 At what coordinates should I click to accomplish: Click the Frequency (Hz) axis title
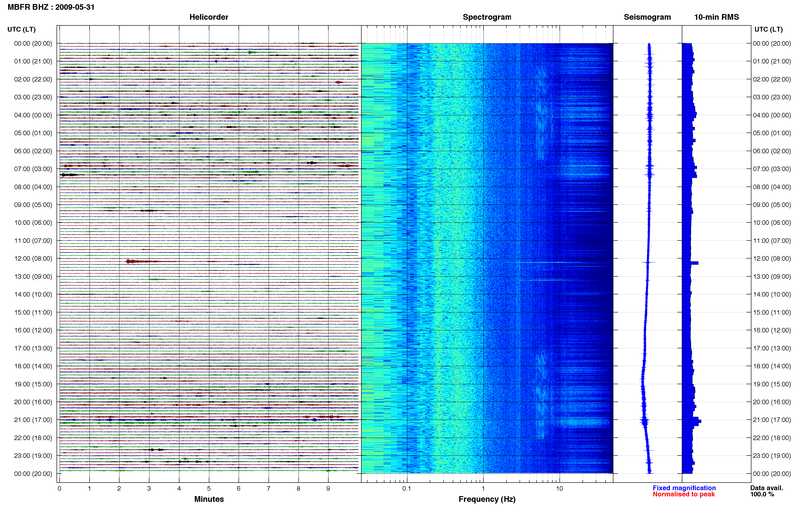pyautogui.click(x=487, y=499)
